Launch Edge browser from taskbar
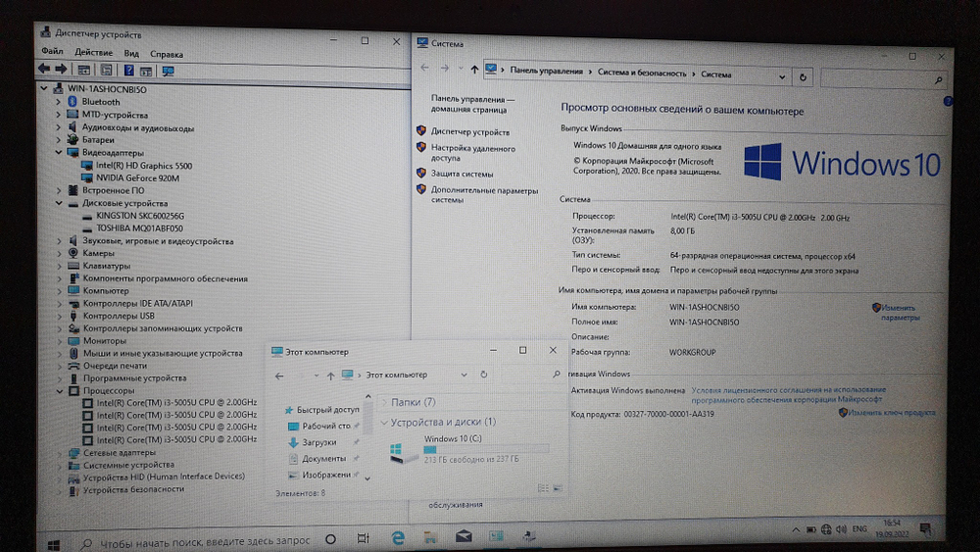980x552 pixels. [x=398, y=537]
